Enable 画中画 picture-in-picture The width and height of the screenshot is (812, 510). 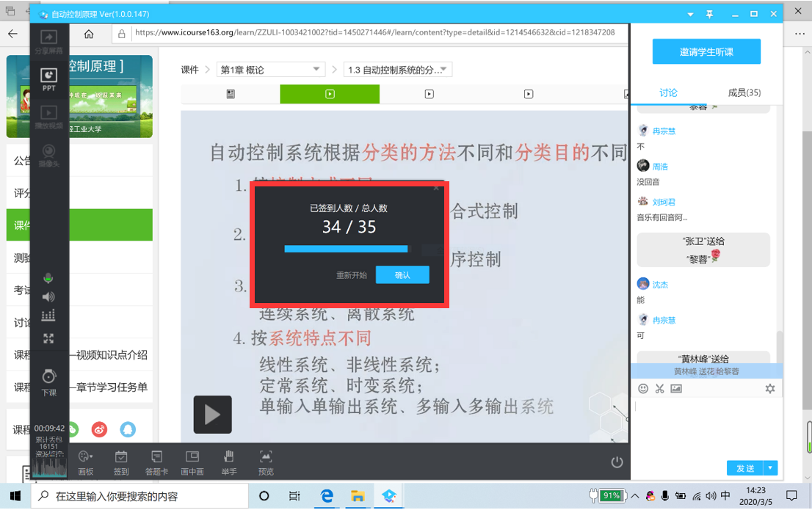[192, 462]
